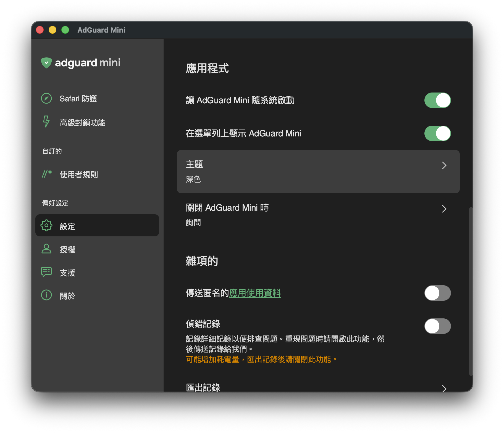
Task: Enable 傳送匿名的應用使用資料 switch
Action: pos(437,293)
